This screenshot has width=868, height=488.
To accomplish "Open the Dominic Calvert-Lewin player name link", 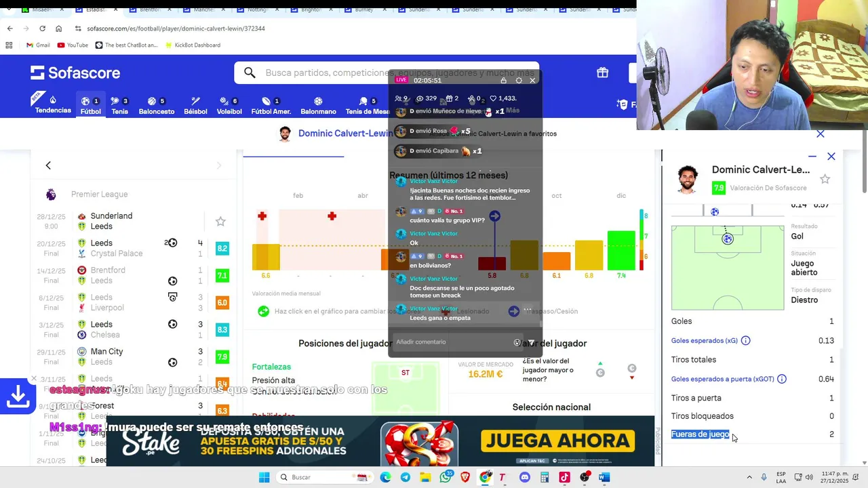I will (x=345, y=134).
